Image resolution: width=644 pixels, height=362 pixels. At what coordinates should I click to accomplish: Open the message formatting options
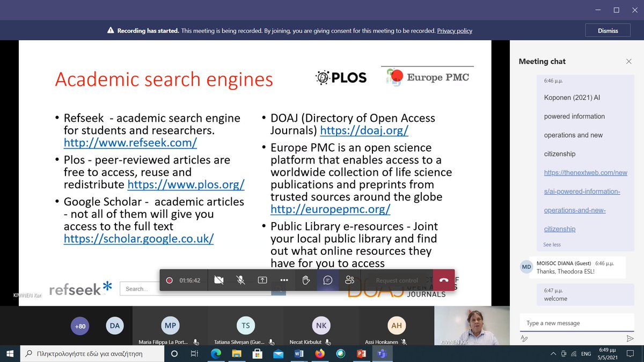524,338
